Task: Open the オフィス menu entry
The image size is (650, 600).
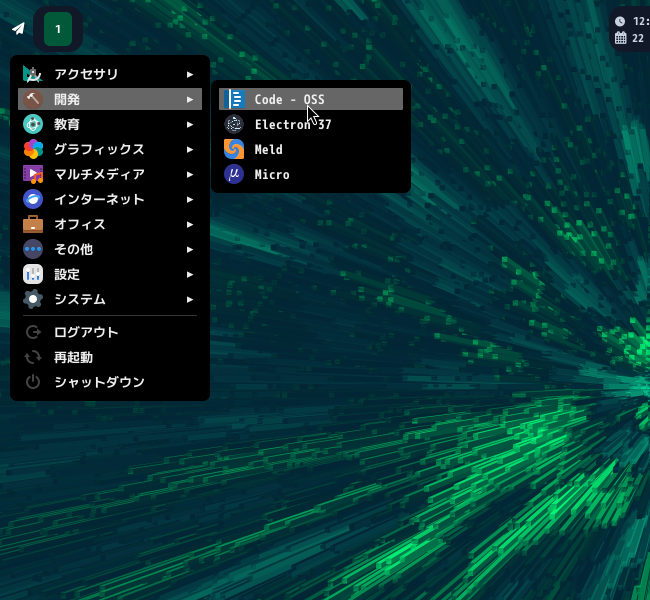Action: (x=110, y=224)
